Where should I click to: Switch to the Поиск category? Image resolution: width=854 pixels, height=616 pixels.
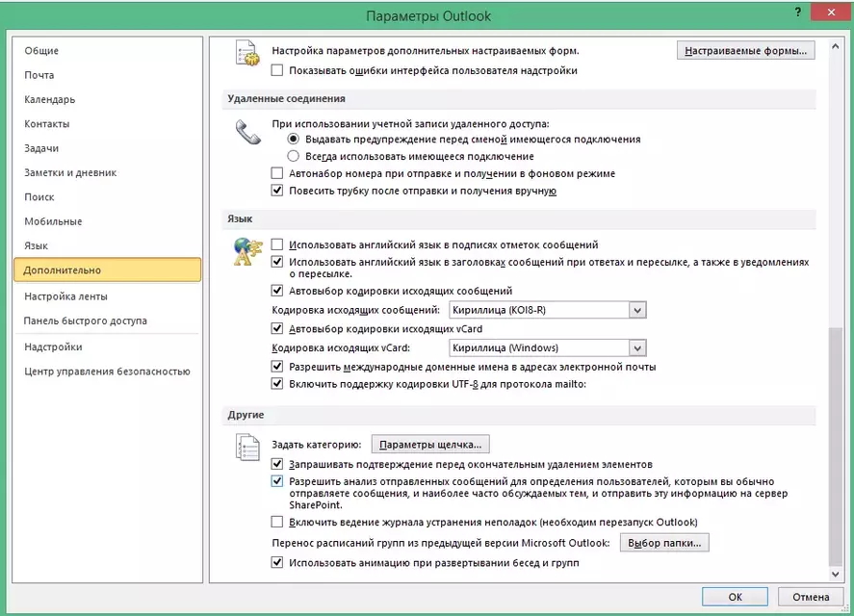coord(107,197)
